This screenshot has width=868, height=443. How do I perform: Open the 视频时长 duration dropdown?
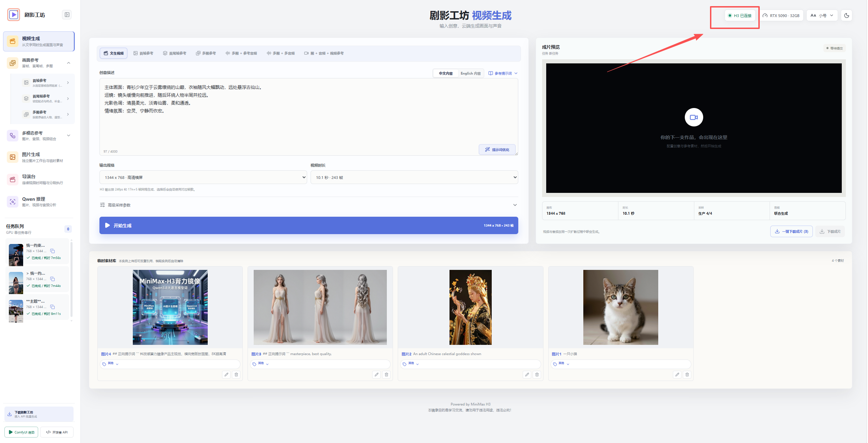pos(414,177)
